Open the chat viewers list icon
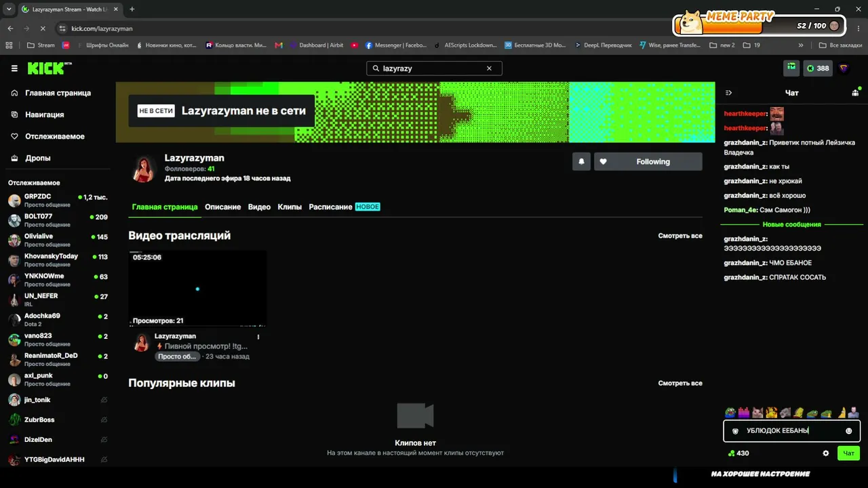868x488 pixels. click(x=856, y=92)
